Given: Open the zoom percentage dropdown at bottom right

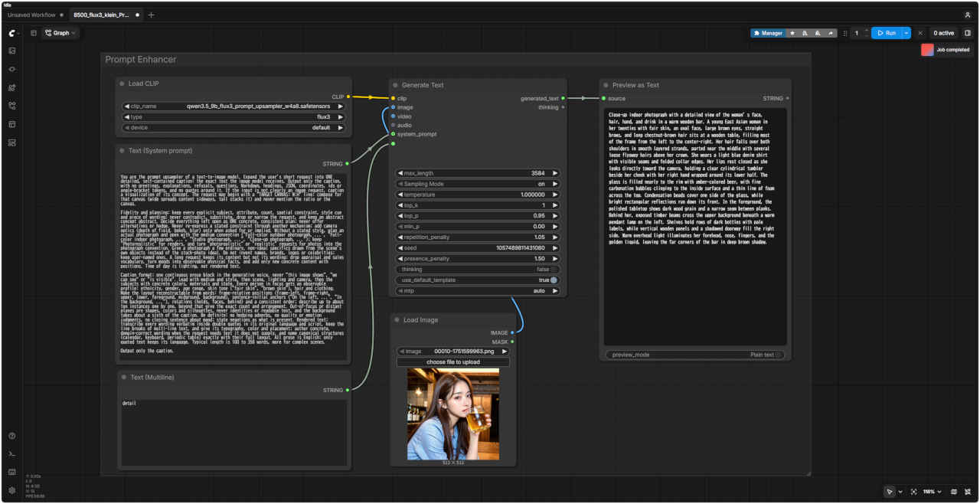Looking at the screenshot, I should click(x=932, y=492).
